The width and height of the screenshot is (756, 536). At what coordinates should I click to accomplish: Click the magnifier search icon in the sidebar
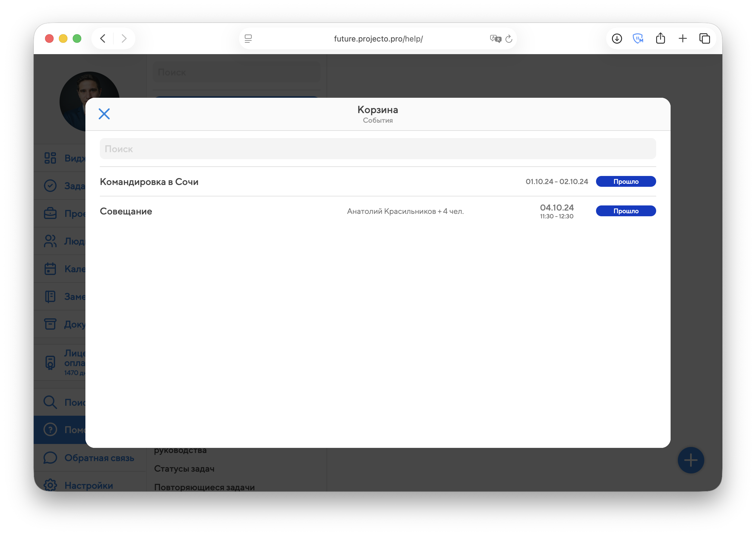tap(50, 402)
